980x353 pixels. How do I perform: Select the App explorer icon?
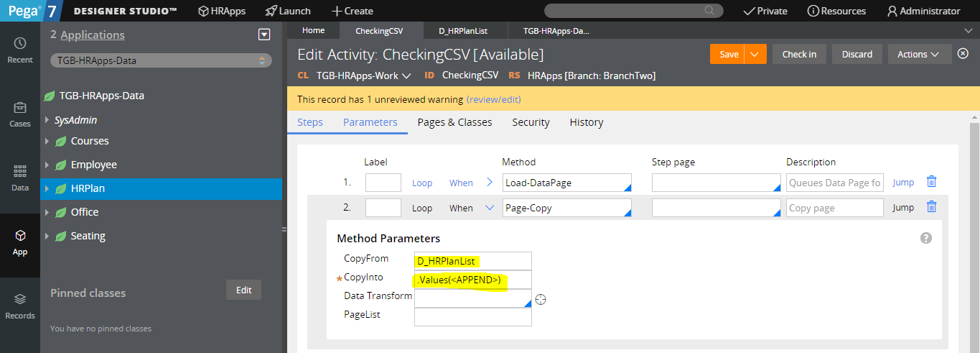(x=20, y=242)
